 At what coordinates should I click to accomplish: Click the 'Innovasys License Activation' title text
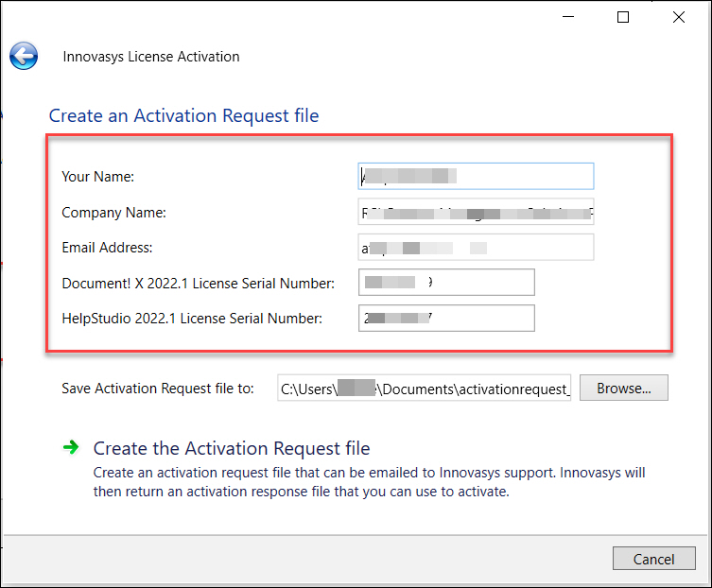tap(151, 57)
